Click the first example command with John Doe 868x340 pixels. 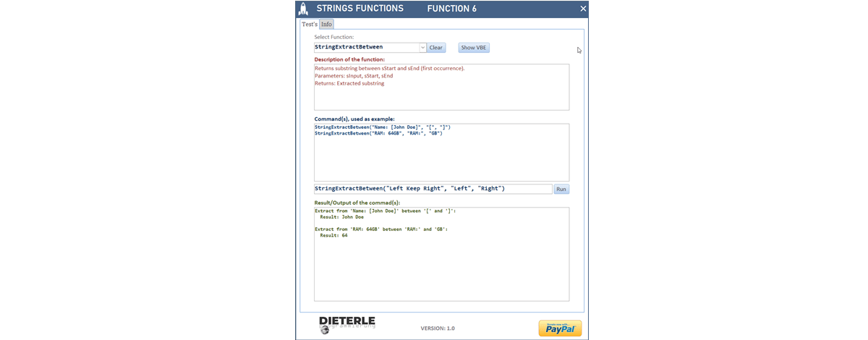point(383,127)
